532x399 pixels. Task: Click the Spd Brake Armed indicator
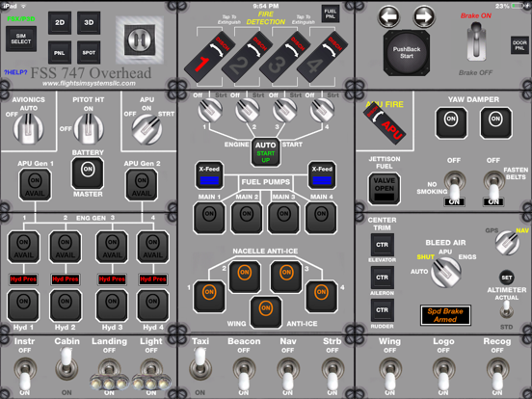pyautogui.click(x=445, y=315)
